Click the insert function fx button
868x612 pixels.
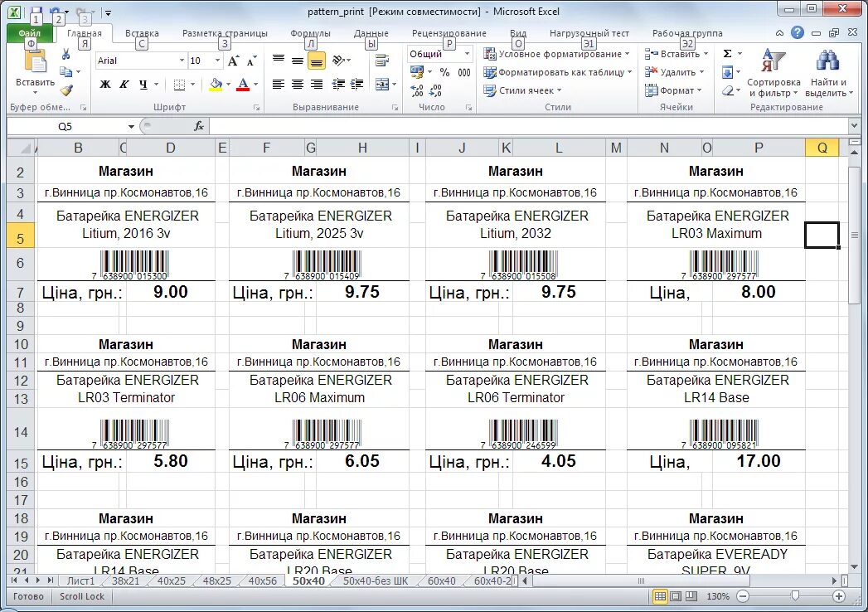tap(199, 126)
